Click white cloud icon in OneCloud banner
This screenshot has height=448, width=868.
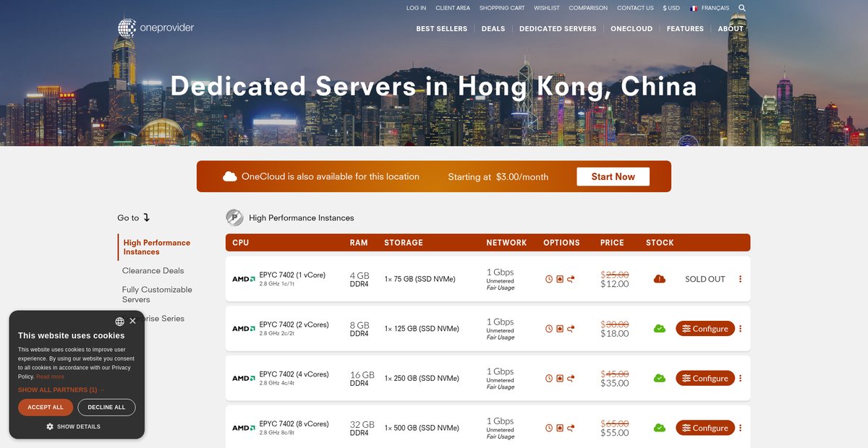point(230,176)
